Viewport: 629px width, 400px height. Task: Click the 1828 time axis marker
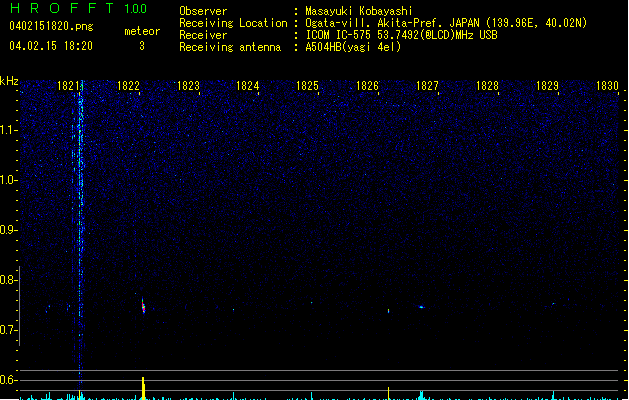coord(487,86)
